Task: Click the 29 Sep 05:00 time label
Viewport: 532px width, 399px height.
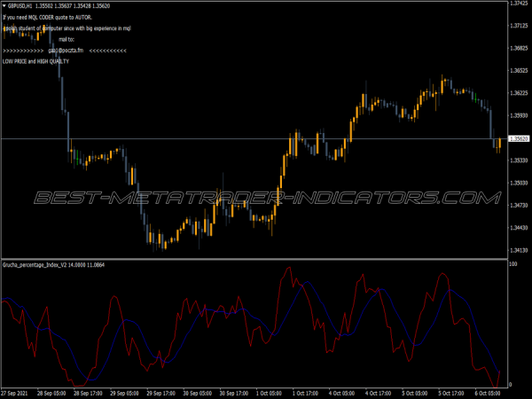Action: click(x=124, y=394)
